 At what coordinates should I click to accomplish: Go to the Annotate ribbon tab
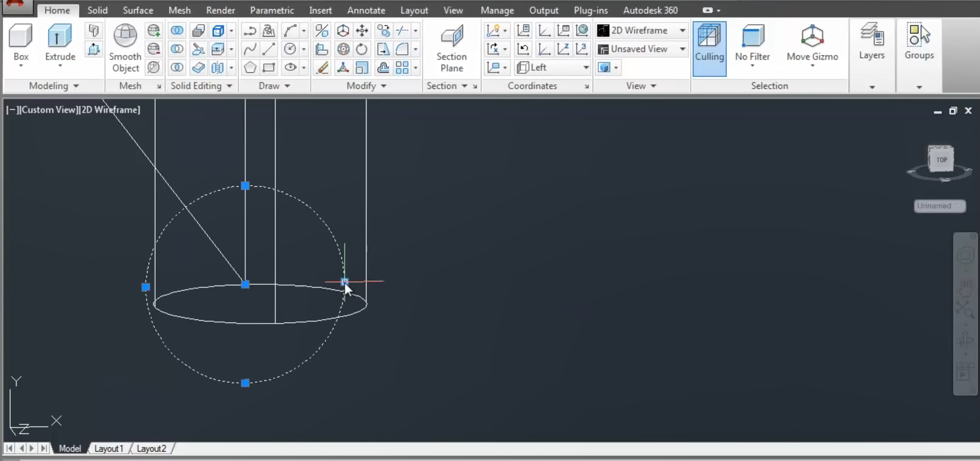click(366, 10)
